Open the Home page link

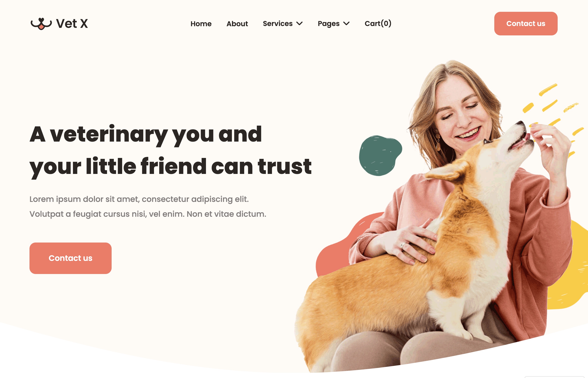click(x=201, y=24)
